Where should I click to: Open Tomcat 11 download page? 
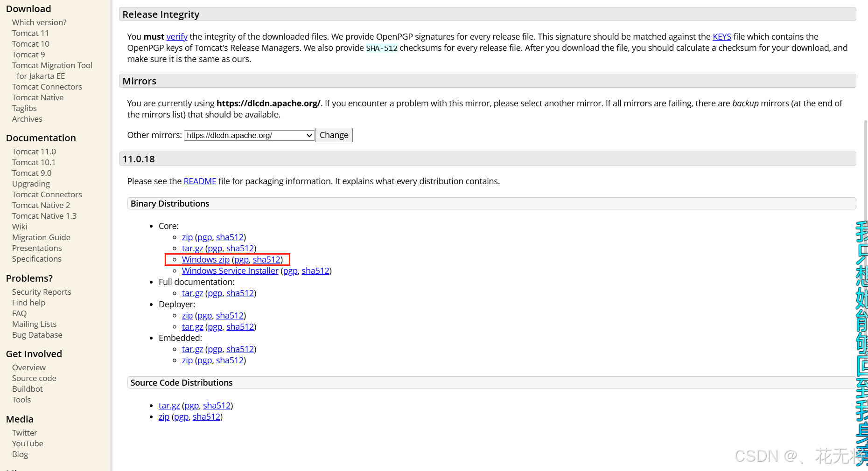[30, 33]
